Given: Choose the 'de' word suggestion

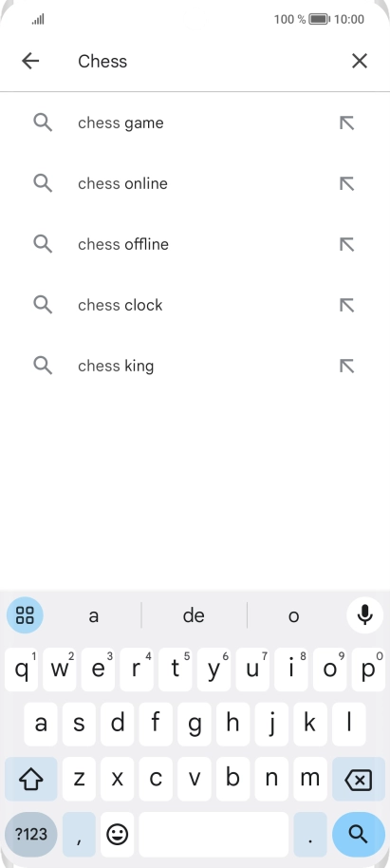Looking at the screenshot, I should click(x=194, y=615).
